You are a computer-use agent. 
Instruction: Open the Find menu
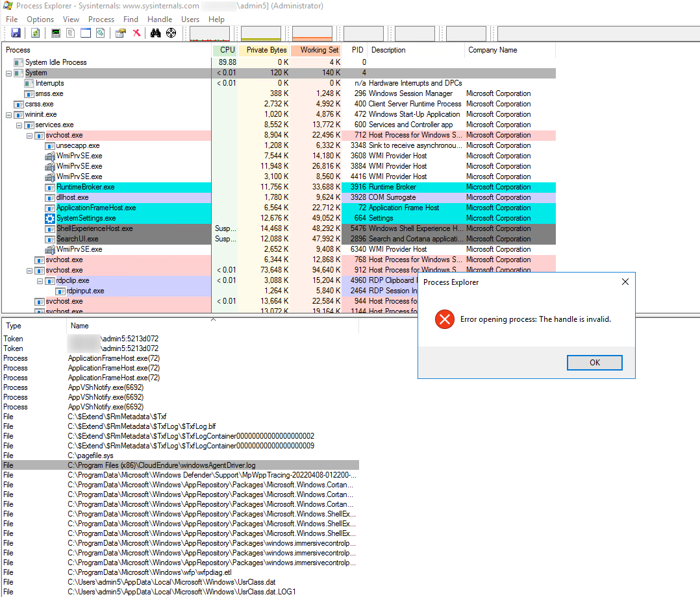(x=131, y=19)
